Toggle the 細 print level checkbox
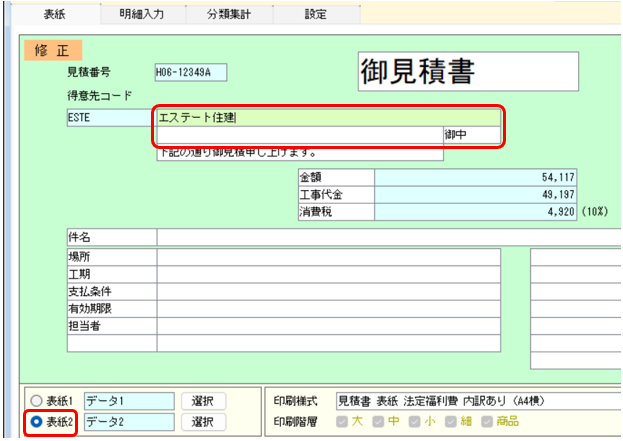 point(450,422)
